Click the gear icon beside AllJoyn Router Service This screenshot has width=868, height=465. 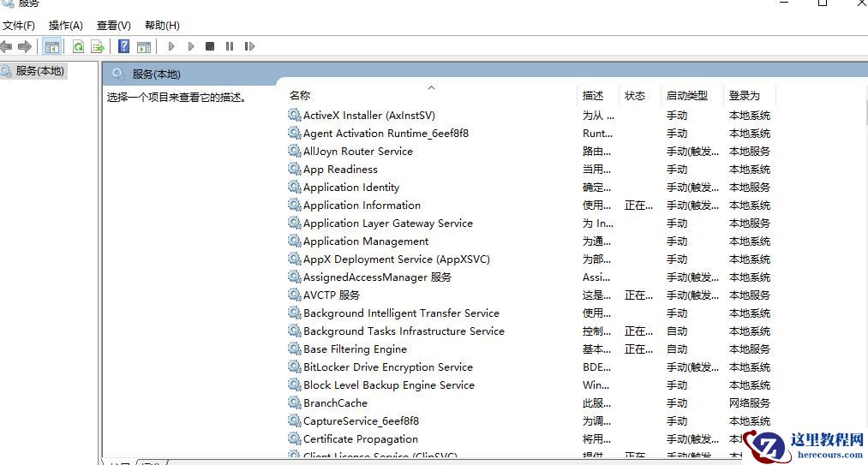coord(295,151)
